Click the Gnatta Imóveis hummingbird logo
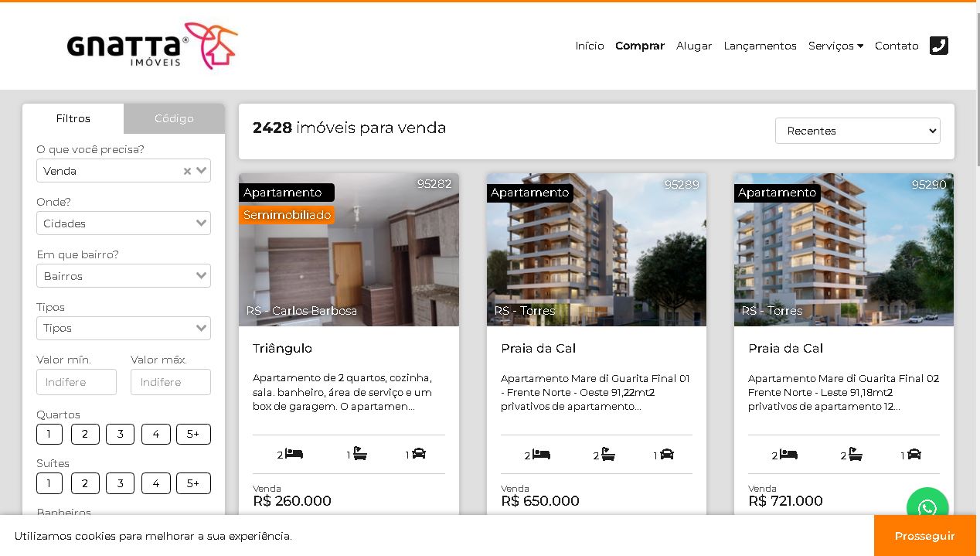Screen dimensions: 980x556 coord(152,46)
